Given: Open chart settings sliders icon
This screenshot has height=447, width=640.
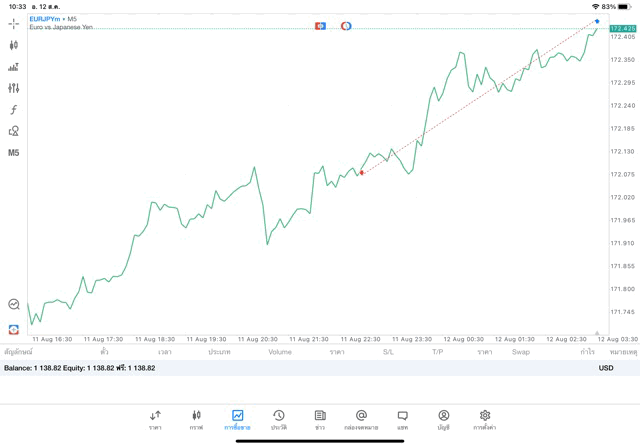Looking at the screenshot, I should tap(14, 88).
